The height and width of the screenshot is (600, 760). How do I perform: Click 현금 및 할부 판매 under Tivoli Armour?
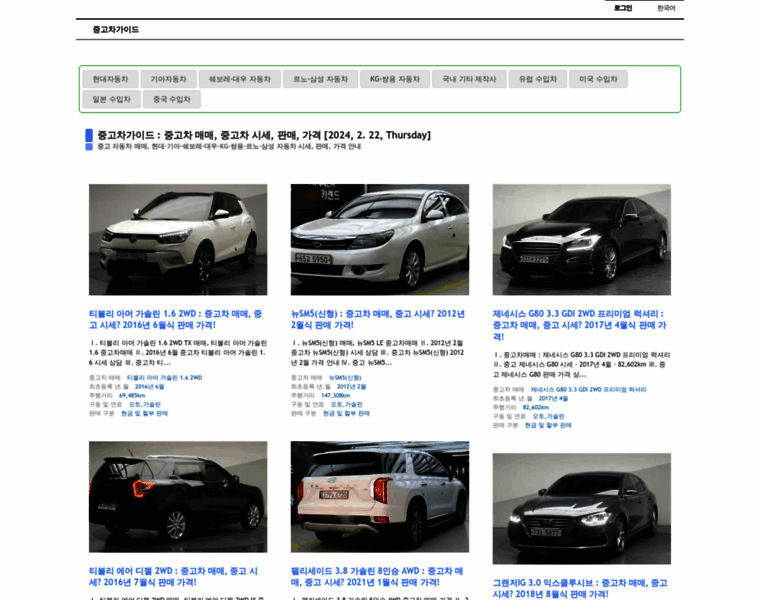(144, 413)
